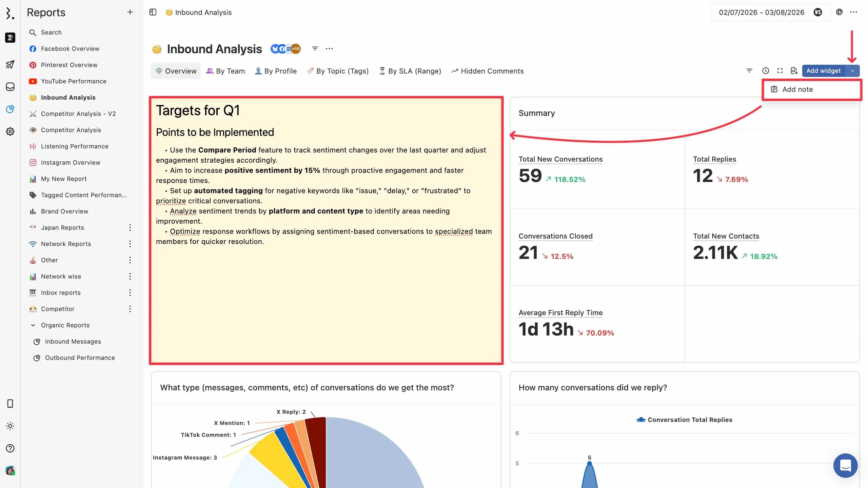Screen dimensions: 868x488
Task: Export the report as PDF
Action: pos(794,71)
